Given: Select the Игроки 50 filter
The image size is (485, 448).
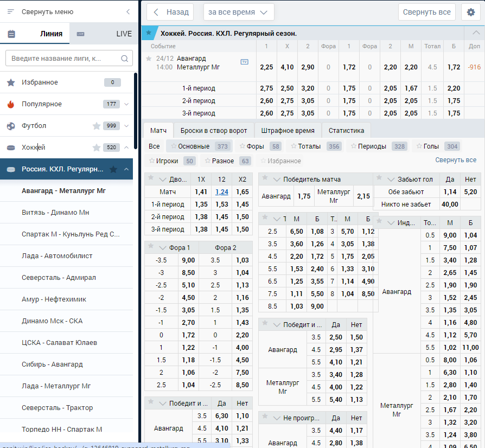Looking at the screenshot, I should (x=171, y=161).
